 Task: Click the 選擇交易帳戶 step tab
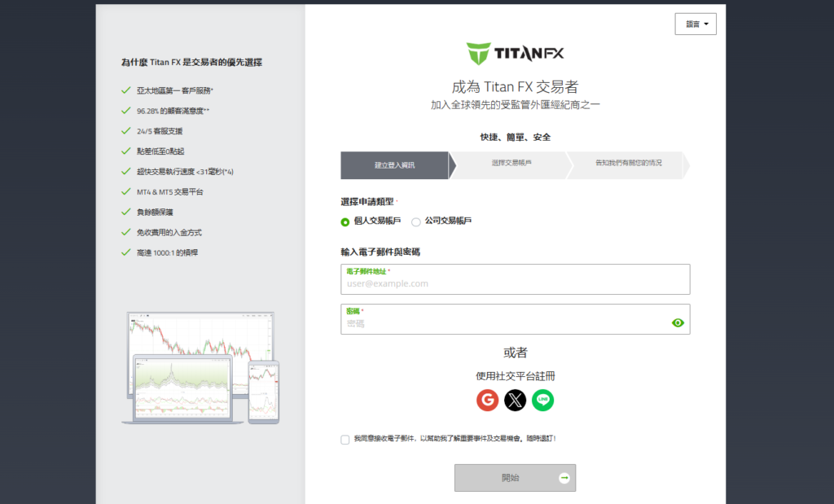(511, 165)
